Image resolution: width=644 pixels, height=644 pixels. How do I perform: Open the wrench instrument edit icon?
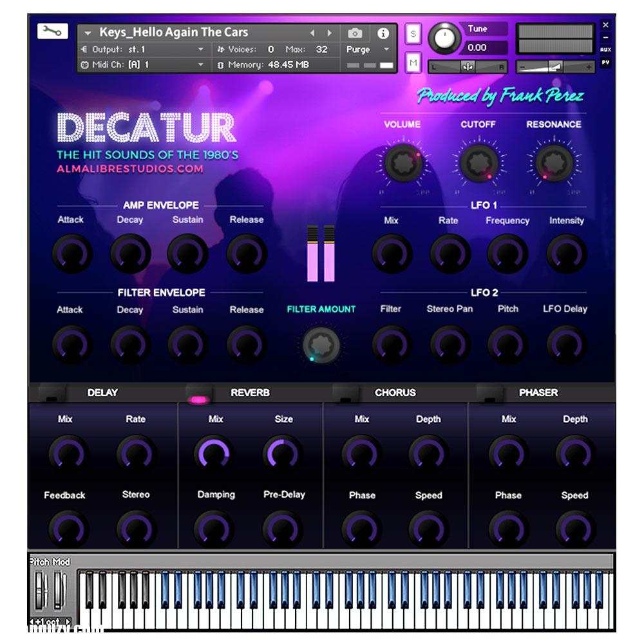(52, 31)
